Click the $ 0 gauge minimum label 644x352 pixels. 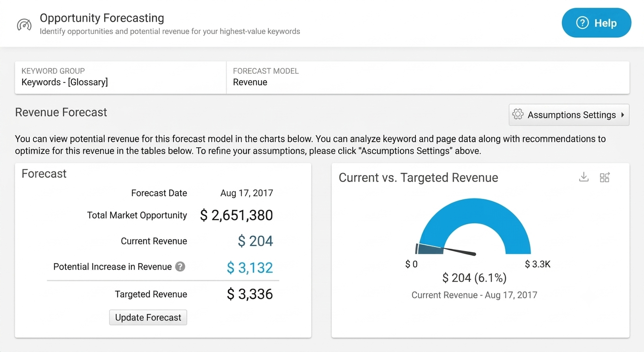pos(411,264)
